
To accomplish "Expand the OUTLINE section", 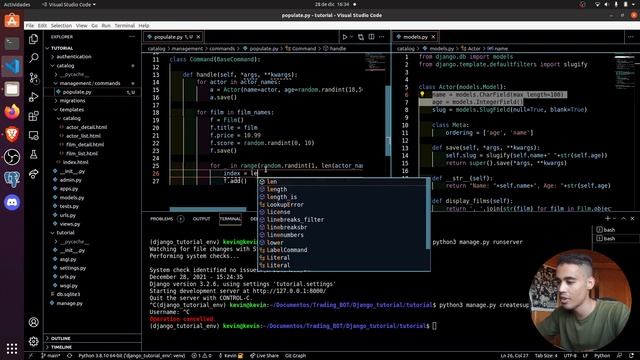I will [x=59, y=338].
